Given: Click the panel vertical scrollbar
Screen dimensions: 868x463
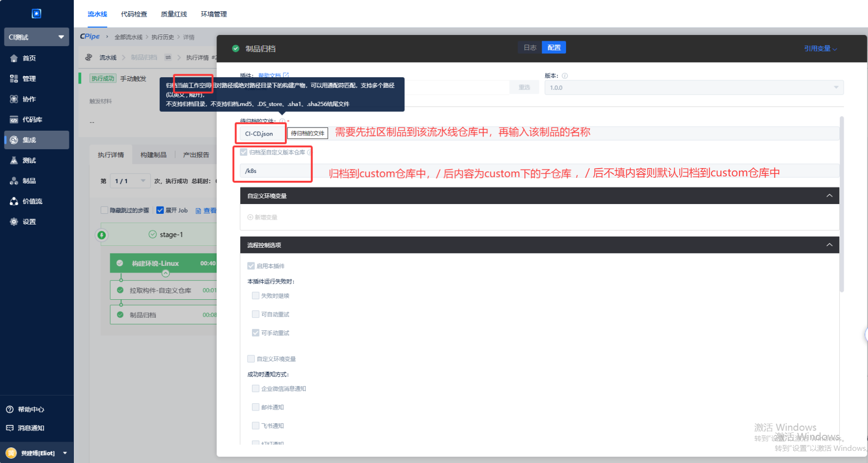Looking at the screenshot, I should (841, 204).
